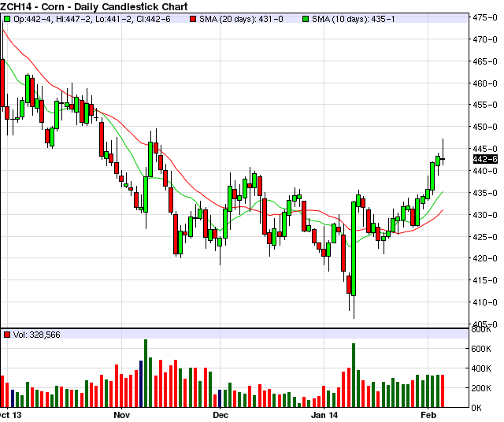Click the navy blue volume bar in November
Screen dimensions: 504x422
(141, 384)
